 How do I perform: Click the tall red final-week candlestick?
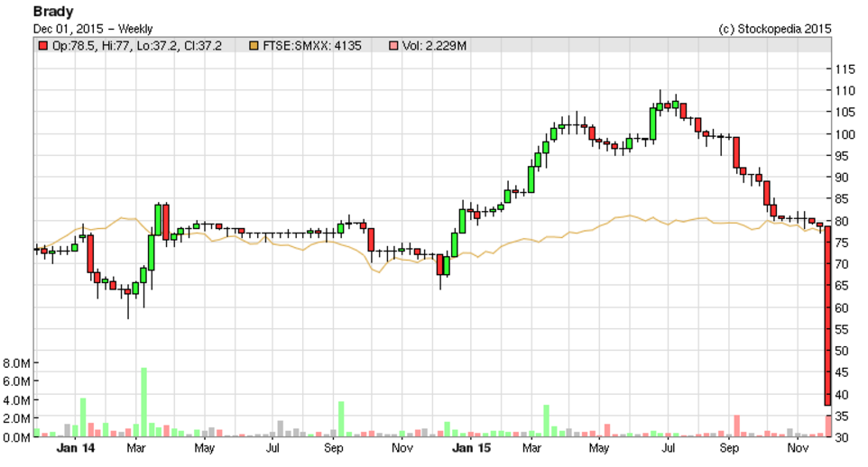tap(828, 316)
